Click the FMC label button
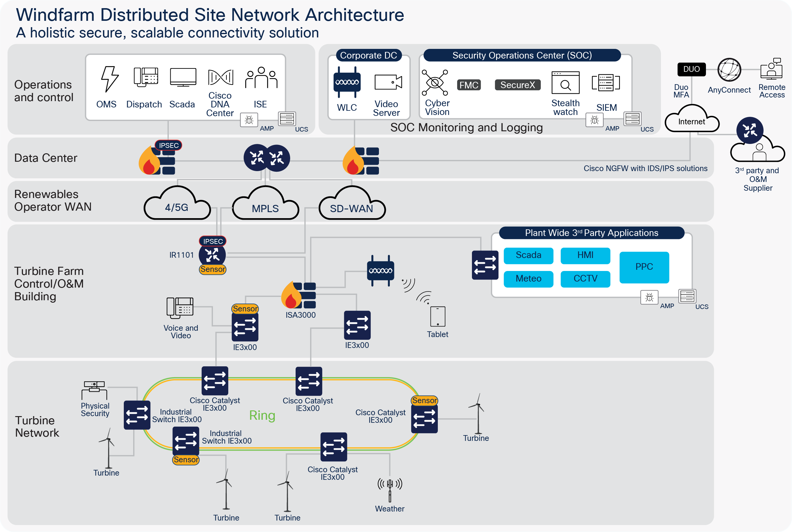792x532 pixels. [x=469, y=85]
